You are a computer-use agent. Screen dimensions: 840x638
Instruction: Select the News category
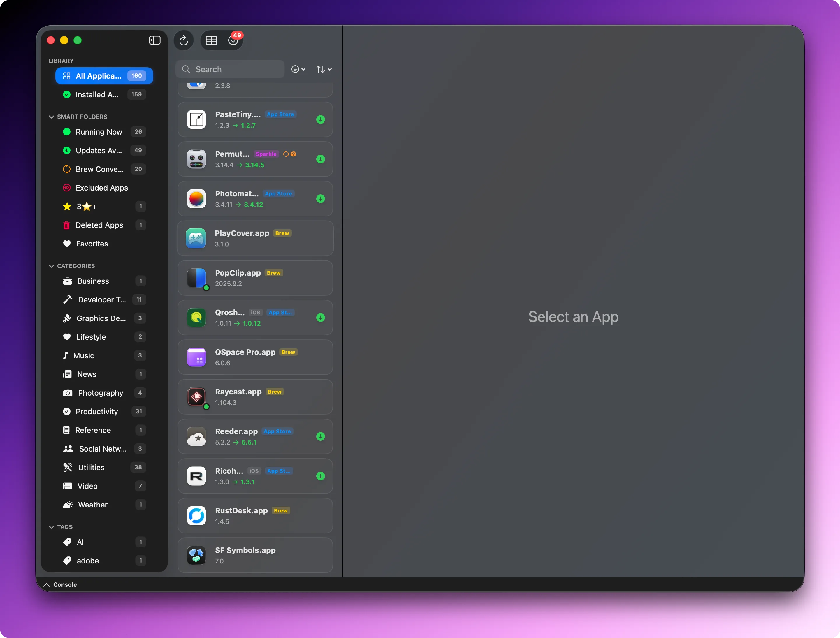(x=104, y=374)
